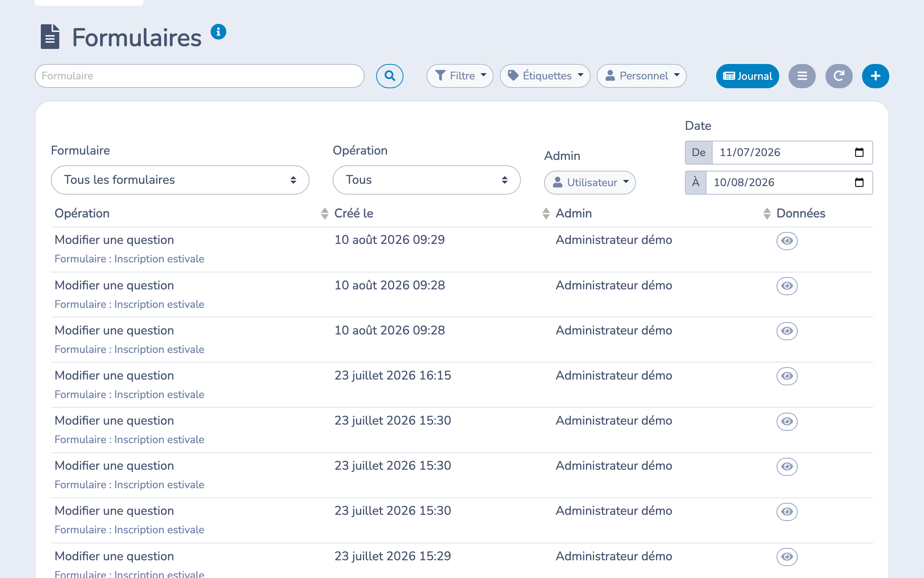
Task: Expand the Opération Tous select box
Action: click(427, 180)
